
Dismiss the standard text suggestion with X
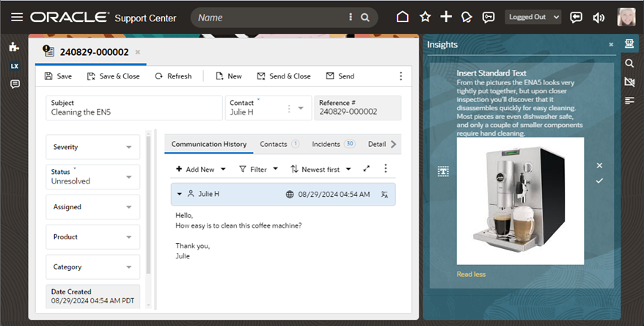click(600, 165)
